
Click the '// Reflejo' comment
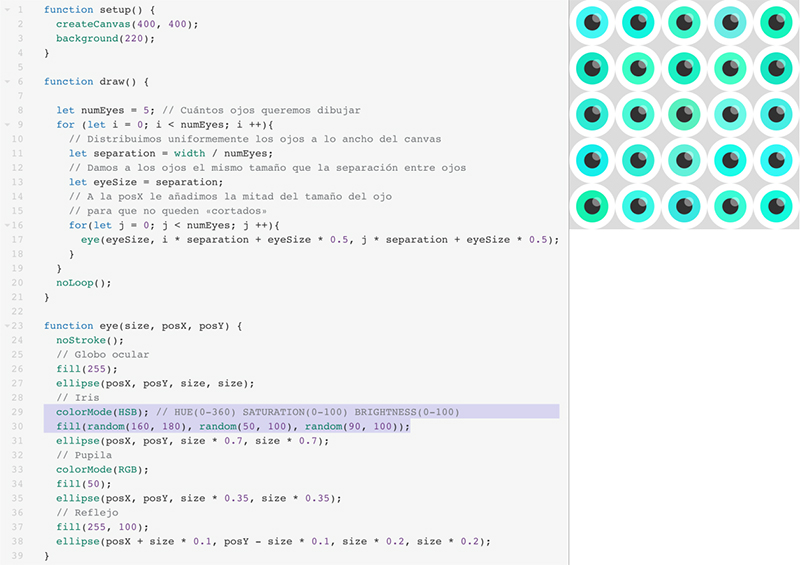87,512
